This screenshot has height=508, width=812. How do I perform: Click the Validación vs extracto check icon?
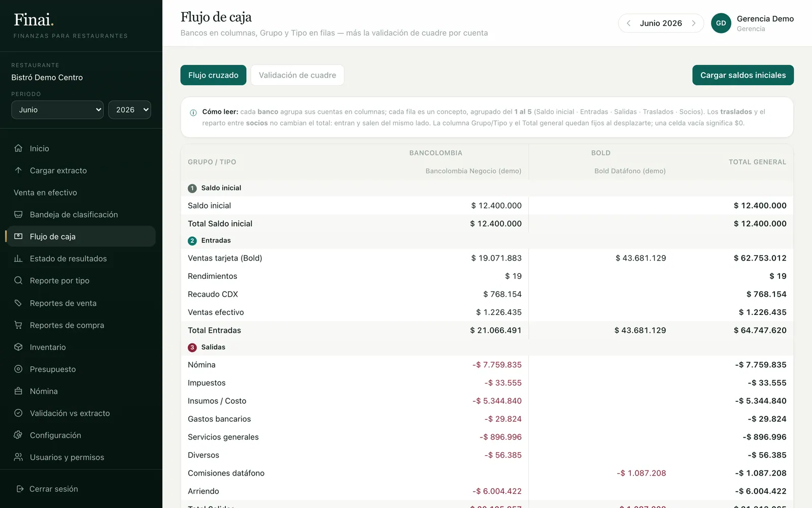[x=18, y=413]
